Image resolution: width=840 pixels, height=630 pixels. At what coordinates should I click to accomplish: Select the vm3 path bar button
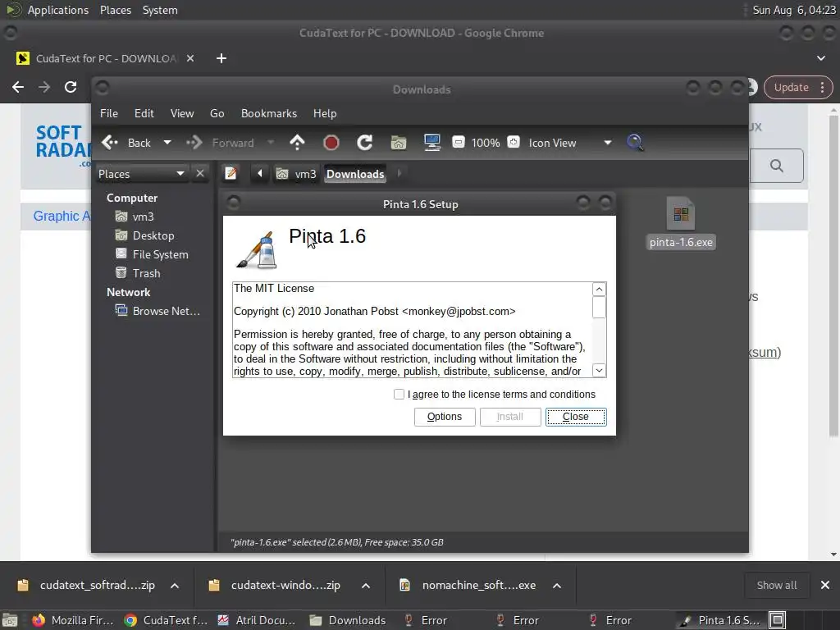pos(296,174)
